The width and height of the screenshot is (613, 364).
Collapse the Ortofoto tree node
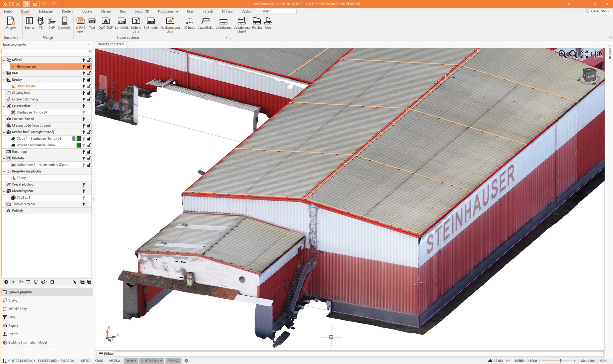pos(4,158)
